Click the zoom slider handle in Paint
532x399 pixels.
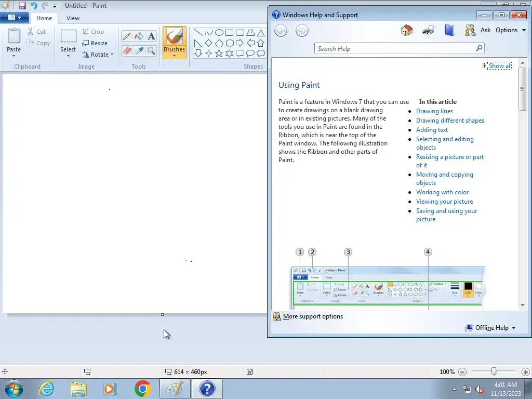[x=494, y=371]
